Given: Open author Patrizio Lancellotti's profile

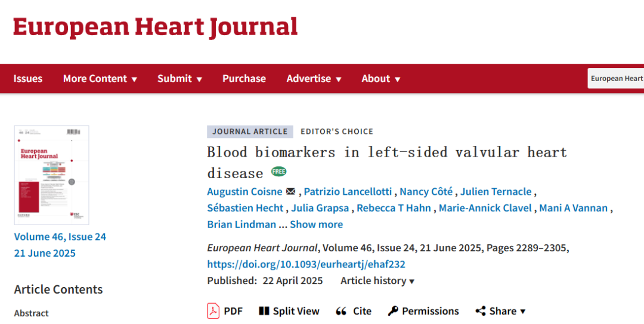Looking at the screenshot, I should point(348,192).
